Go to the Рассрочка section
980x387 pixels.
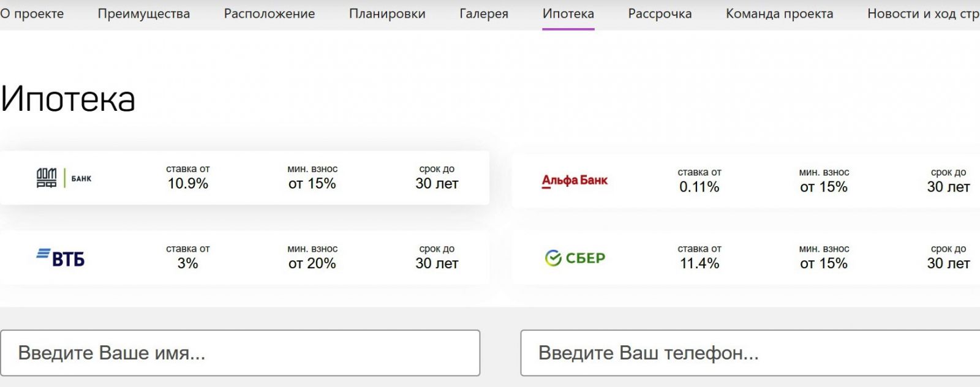point(660,13)
